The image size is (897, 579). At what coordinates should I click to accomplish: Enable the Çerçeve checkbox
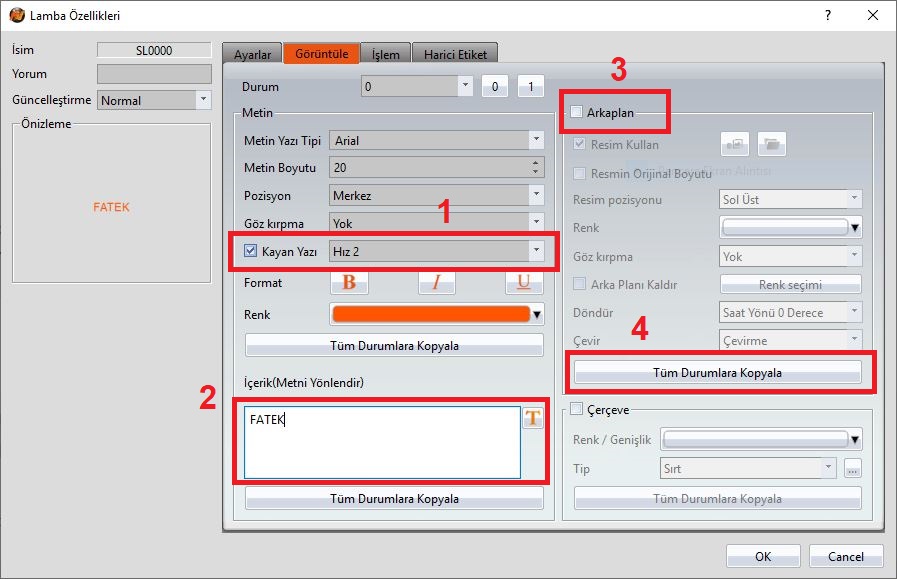coord(576,409)
